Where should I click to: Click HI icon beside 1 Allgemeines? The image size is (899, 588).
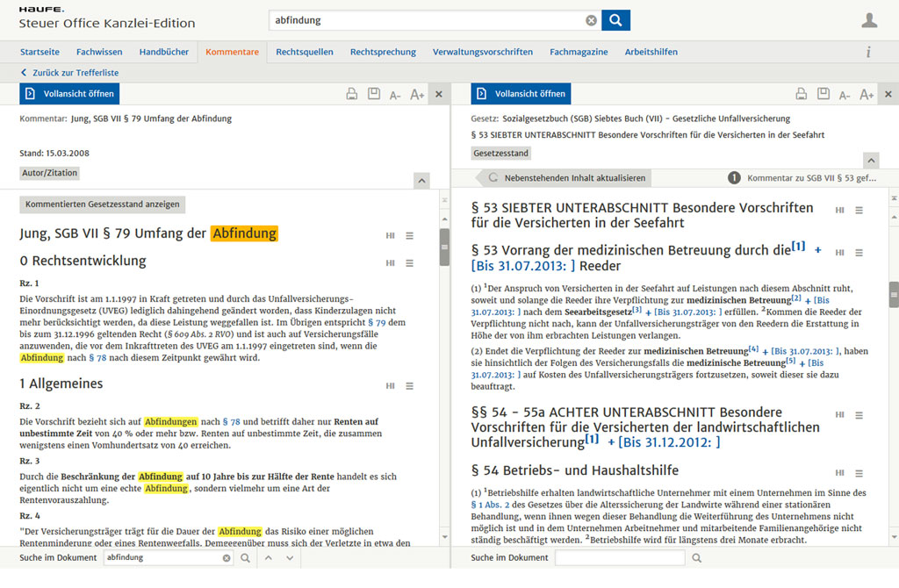(391, 385)
